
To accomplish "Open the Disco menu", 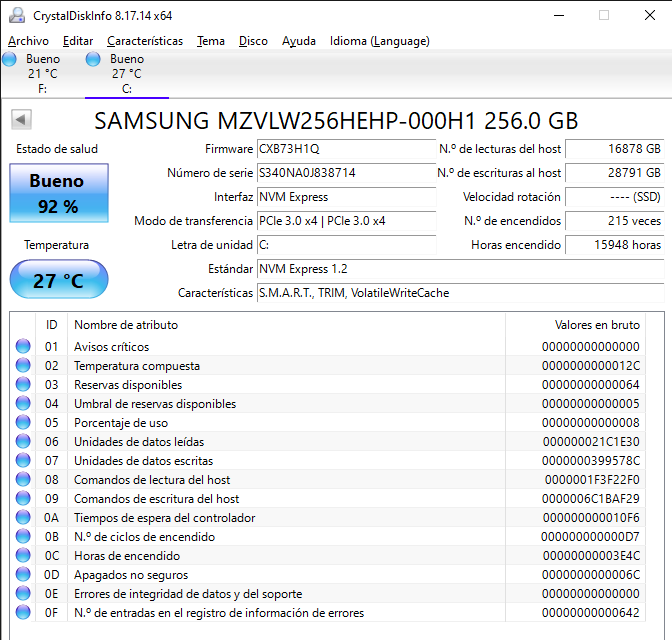I will pos(253,41).
